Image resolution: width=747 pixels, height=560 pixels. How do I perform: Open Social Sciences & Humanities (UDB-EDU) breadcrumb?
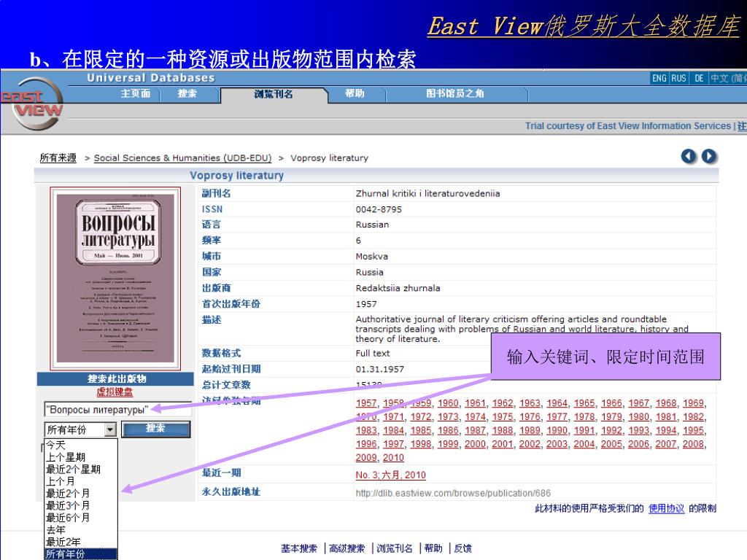tap(182, 157)
